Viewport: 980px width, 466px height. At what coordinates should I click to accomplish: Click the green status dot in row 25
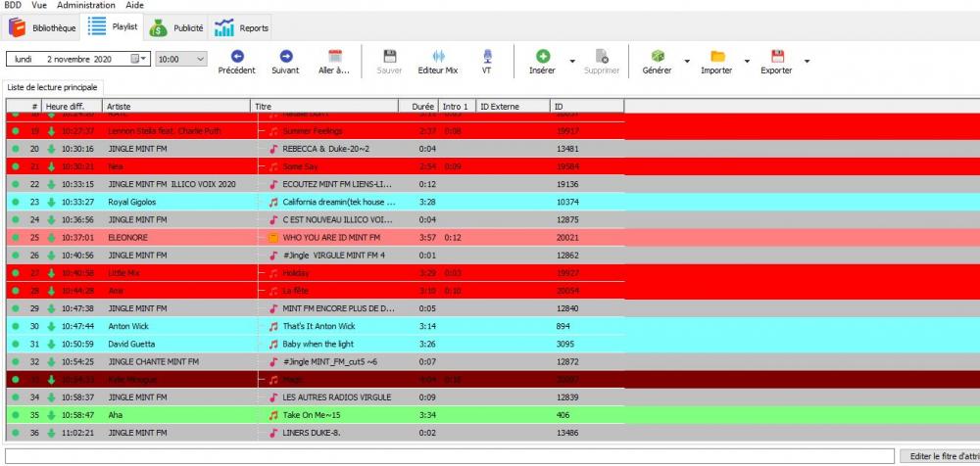(15, 238)
